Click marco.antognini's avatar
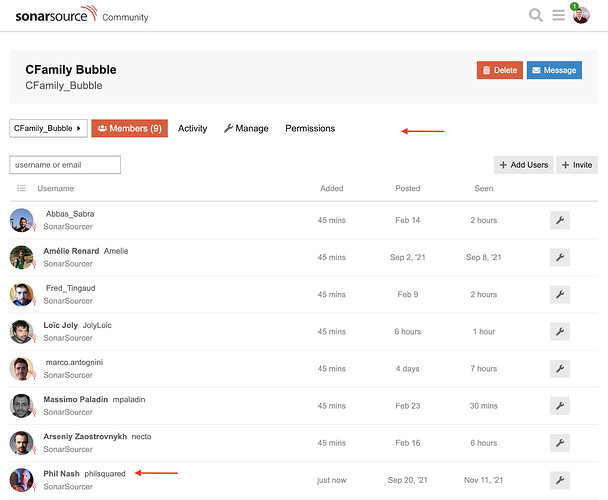The image size is (608, 500). [22, 369]
